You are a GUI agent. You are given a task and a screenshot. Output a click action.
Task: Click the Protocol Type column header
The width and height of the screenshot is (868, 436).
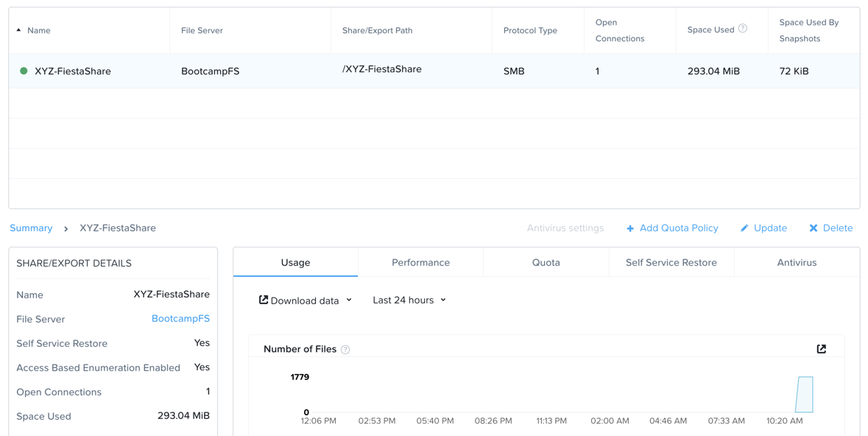[x=530, y=30]
